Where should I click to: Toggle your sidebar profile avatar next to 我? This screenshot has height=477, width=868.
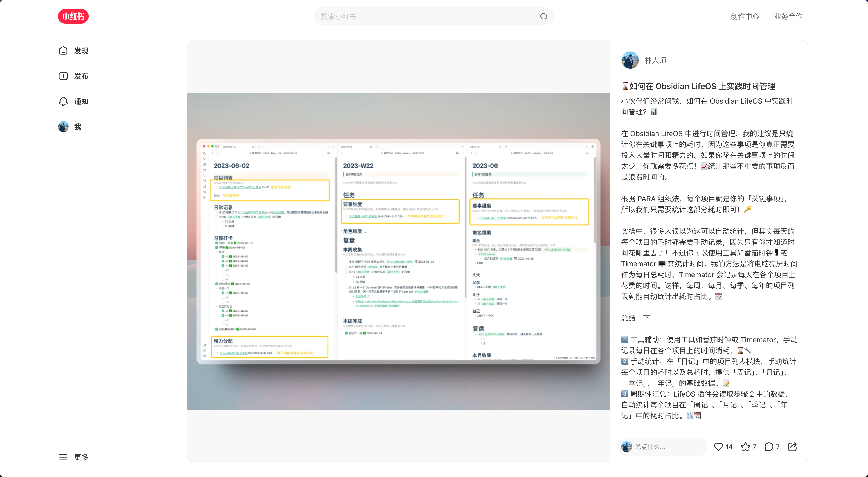63,126
